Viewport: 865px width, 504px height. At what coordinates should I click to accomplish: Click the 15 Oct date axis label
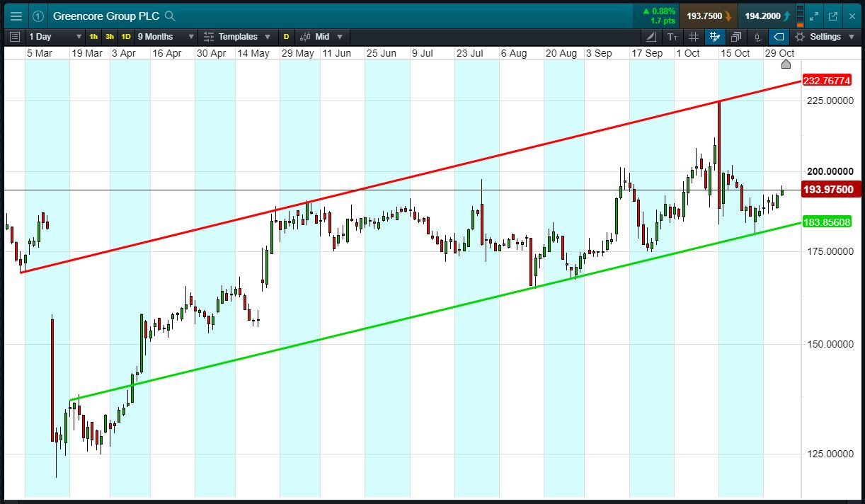735,53
